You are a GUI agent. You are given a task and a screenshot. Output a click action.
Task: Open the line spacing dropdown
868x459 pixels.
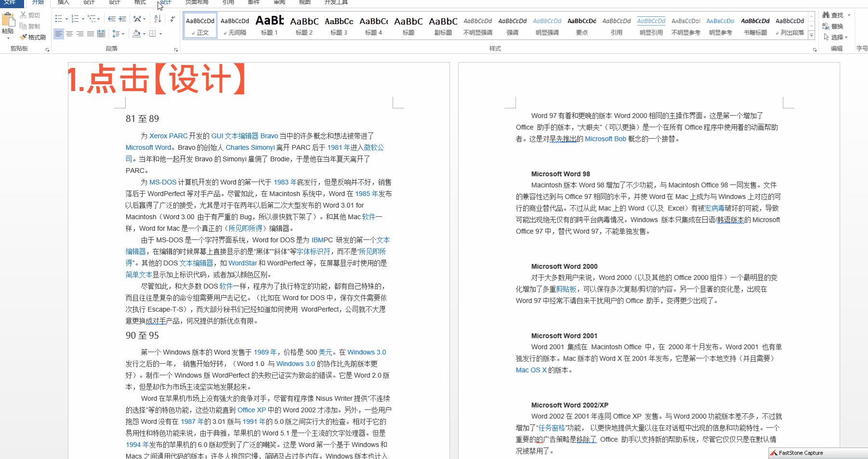tap(118, 33)
